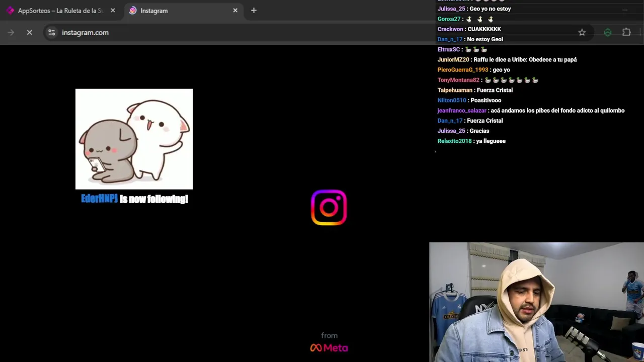The height and width of the screenshot is (362, 644).
Task: Select the Instagram browser tab
Action: (x=183, y=11)
